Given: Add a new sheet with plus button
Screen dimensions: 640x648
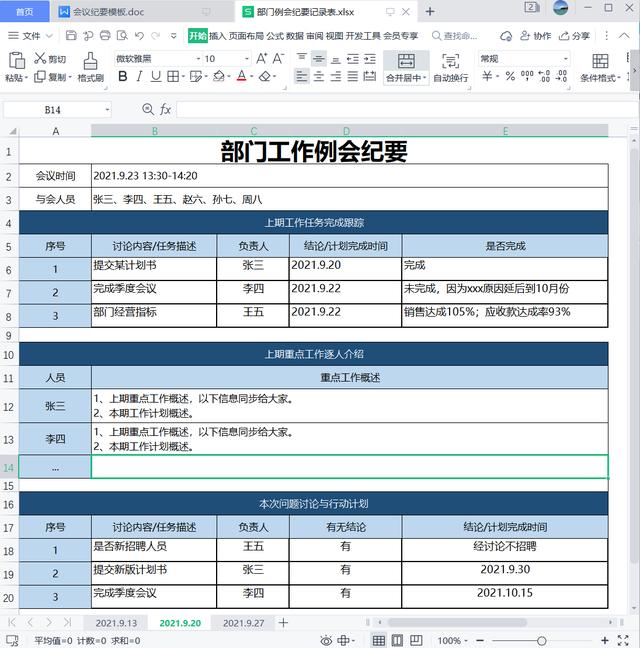Looking at the screenshot, I should click(283, 622).
